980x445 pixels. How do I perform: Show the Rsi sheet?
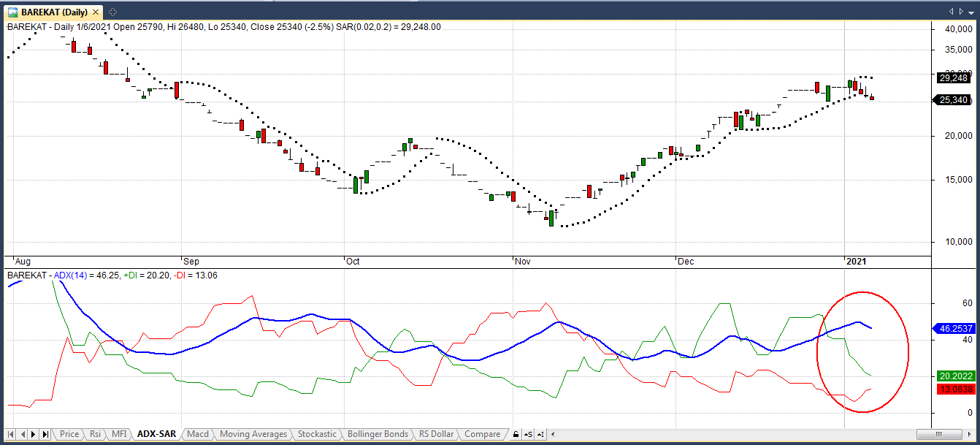(95, 434)
